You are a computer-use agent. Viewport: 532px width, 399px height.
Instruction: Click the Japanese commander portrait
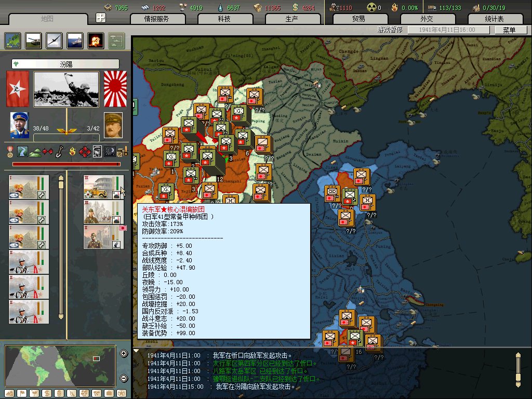pos(113,125)
